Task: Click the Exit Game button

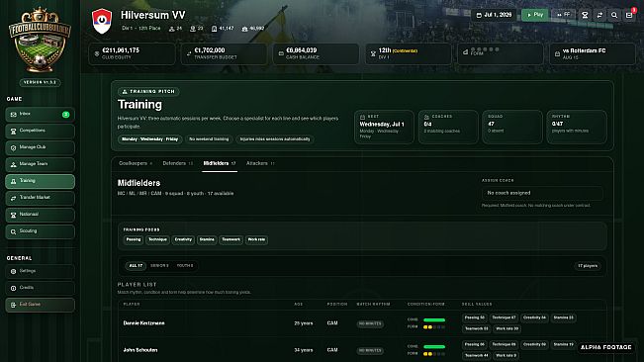Action: click(40, 305)
